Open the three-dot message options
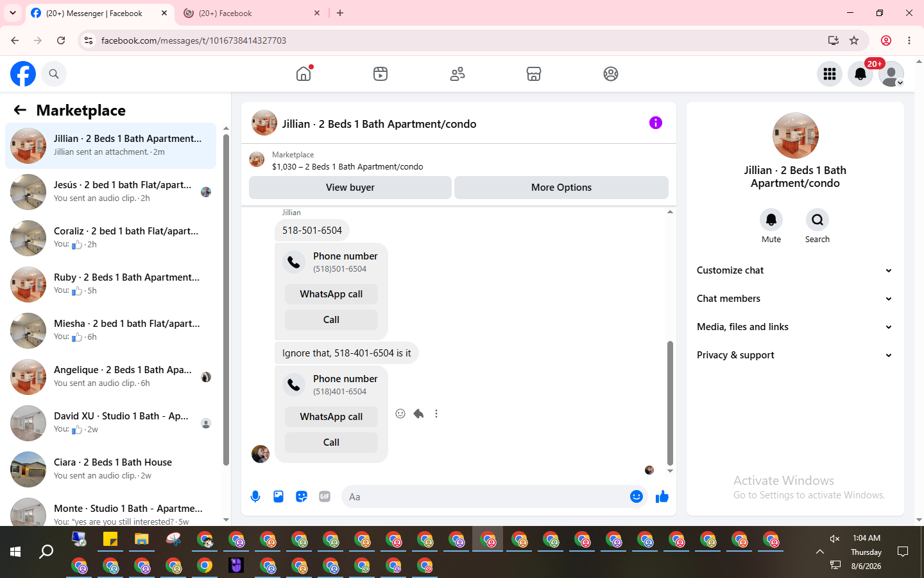The width and height of the screenshot is (924, 578). pyautogui.click(x=436, y=414)
